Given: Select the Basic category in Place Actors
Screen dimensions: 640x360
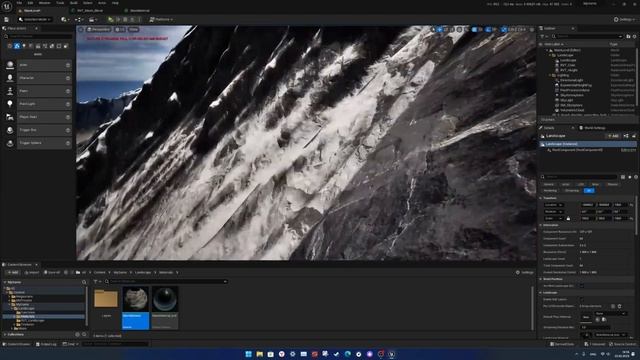Looking at the screenshot, I should point(17,46).
